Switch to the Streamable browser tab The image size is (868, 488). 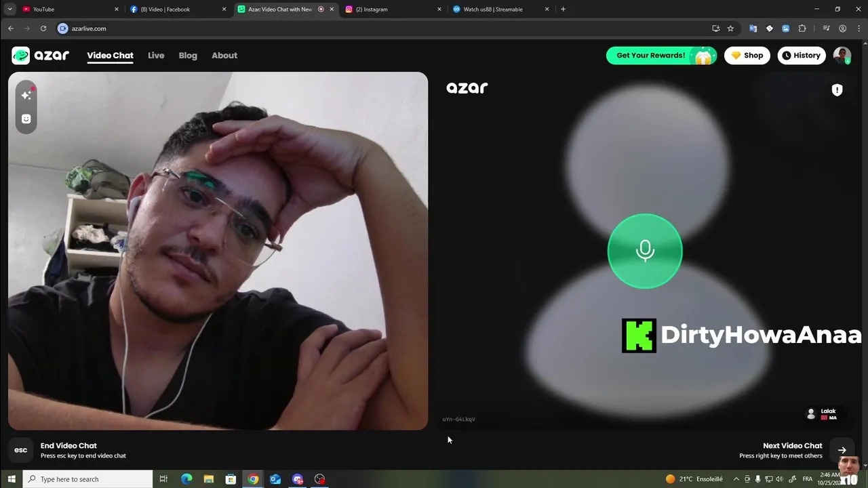coord(500,9)
